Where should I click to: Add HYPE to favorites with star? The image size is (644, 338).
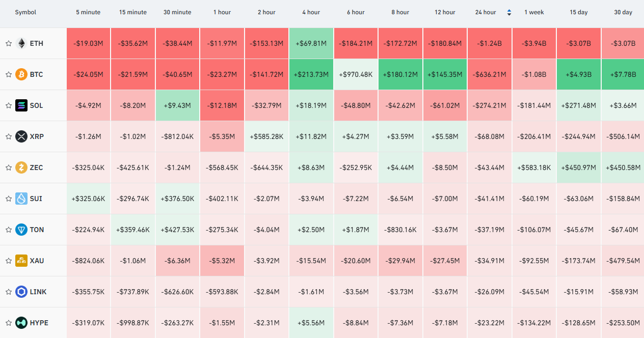[x=9, y=323]
